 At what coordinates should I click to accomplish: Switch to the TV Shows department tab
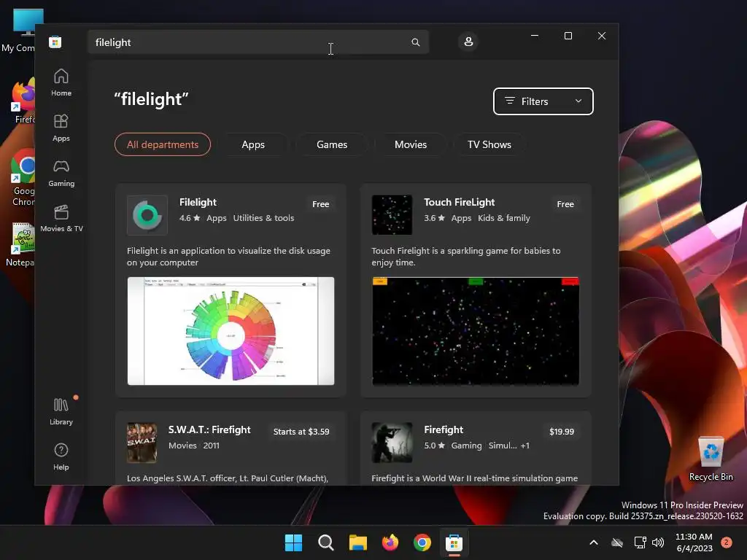pyautogui.click(x=489, y=144)
